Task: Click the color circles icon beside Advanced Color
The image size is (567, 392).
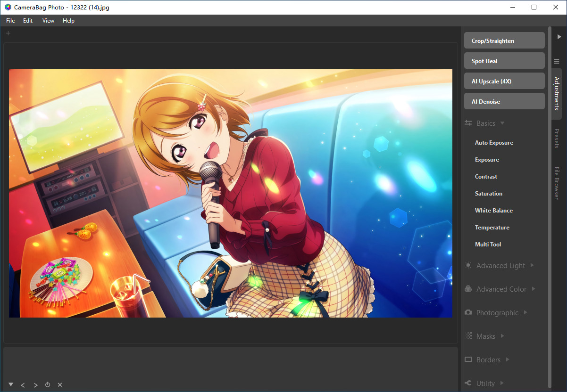Action: (468, 289)
